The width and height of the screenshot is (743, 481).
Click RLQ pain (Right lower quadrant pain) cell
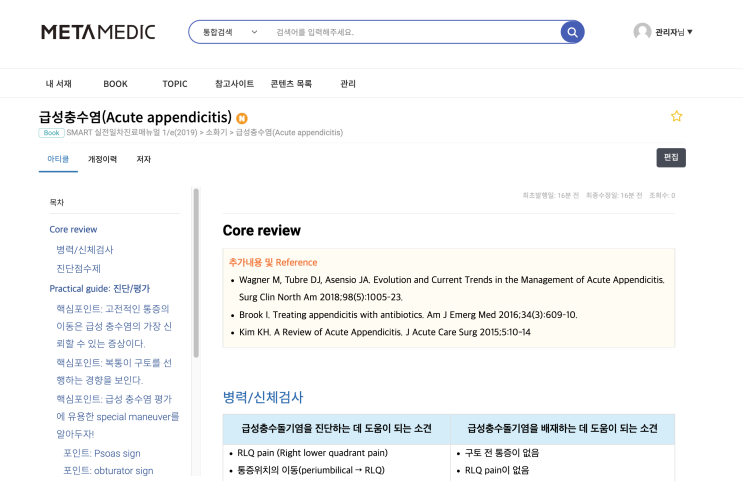[312, 453]
